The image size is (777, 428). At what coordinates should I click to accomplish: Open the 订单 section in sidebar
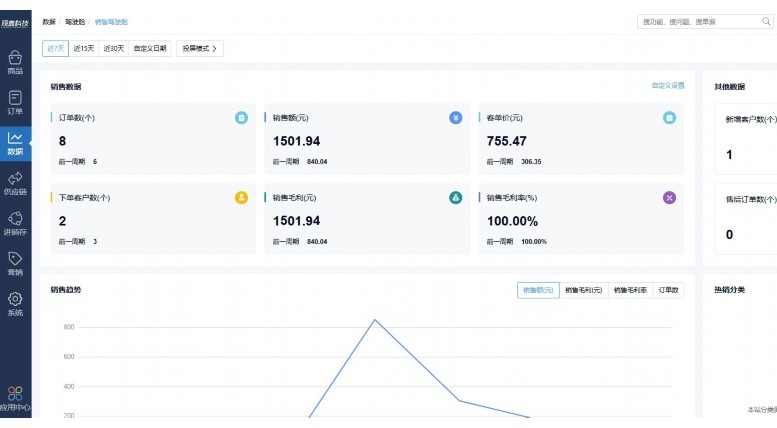click(15, 103)
